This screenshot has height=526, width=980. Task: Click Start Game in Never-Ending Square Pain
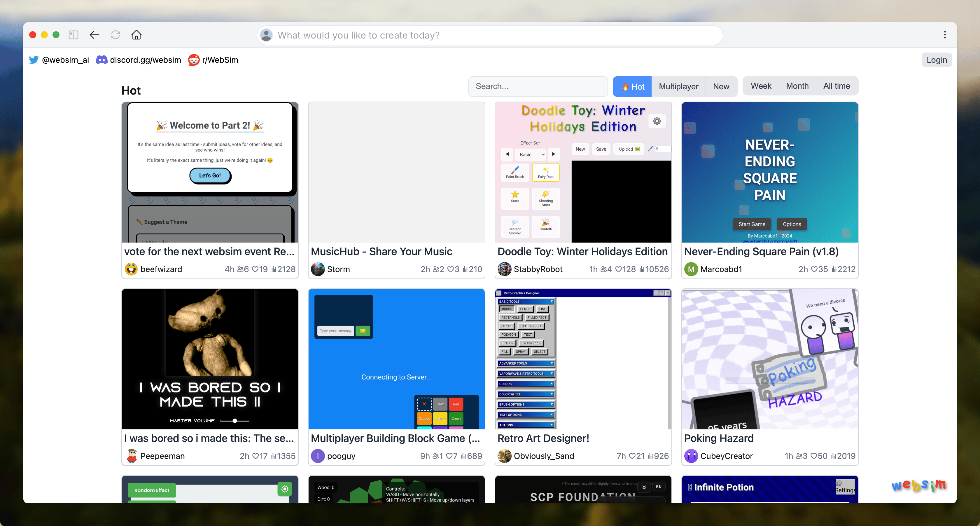pos(752,224)
